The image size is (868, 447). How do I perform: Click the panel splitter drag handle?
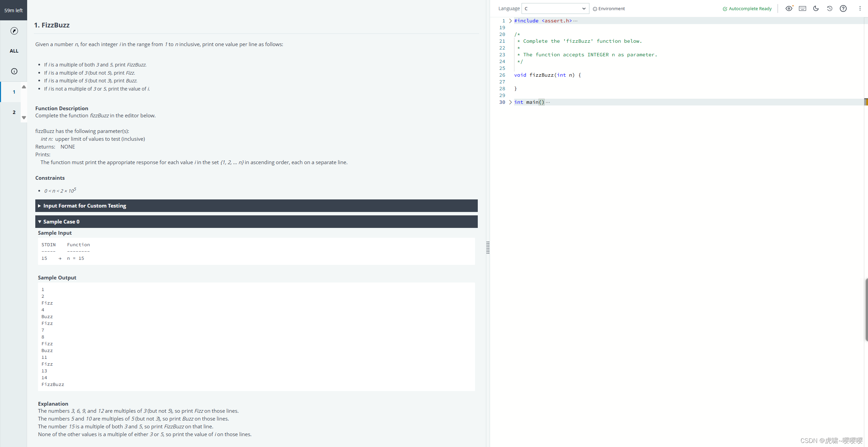(x=488, y=248)
